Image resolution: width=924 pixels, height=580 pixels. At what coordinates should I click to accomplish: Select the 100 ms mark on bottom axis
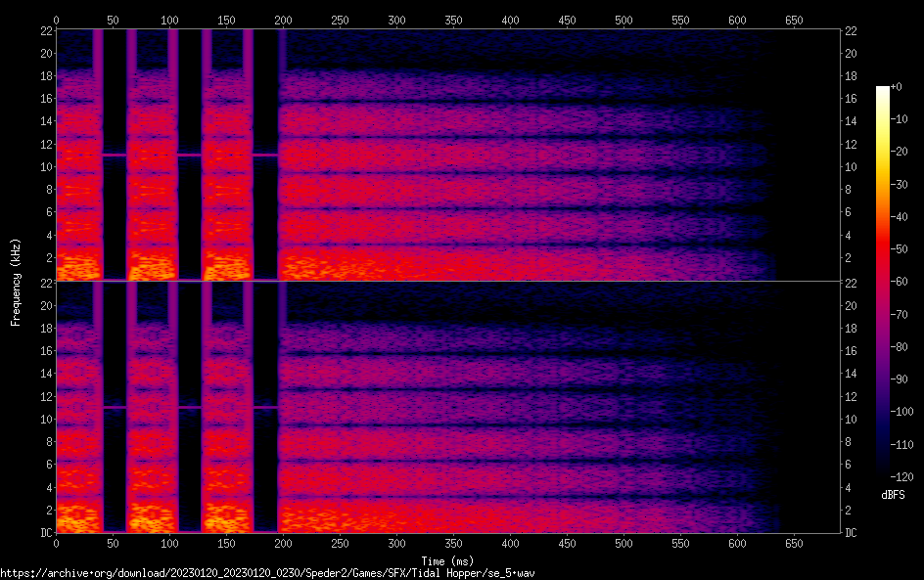(169, 543)
